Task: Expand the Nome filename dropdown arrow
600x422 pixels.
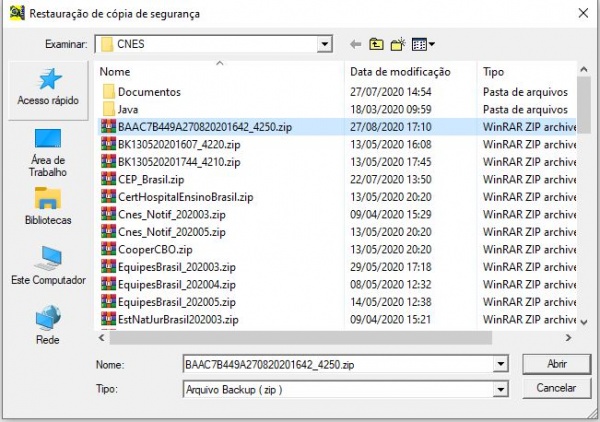Action: click(501, 364)
